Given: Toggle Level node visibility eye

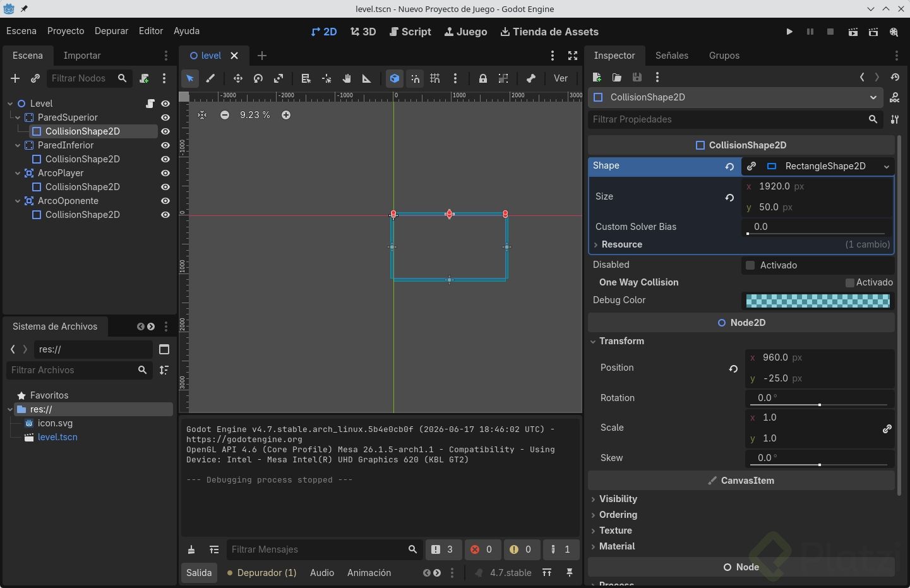Looking at the screenshot, I should pyautogui.click(x=165, y=104).
